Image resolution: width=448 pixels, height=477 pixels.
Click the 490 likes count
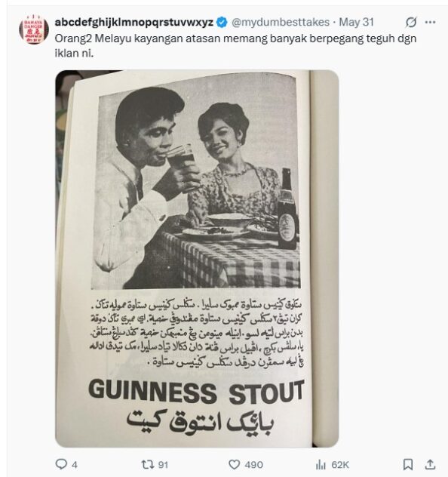point(253,465)
